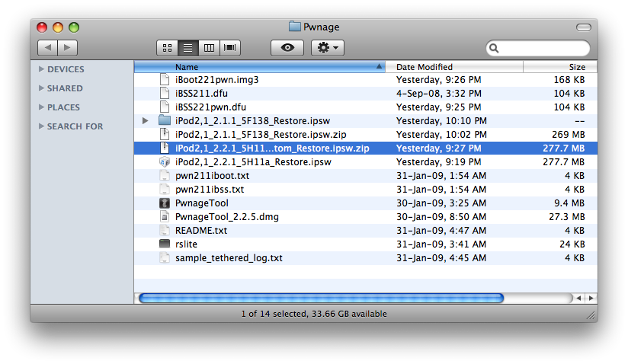Click the Quick Look eye button
Viewport: 628px width, 364px height.
pyautogui.click(x=287, y=48)
